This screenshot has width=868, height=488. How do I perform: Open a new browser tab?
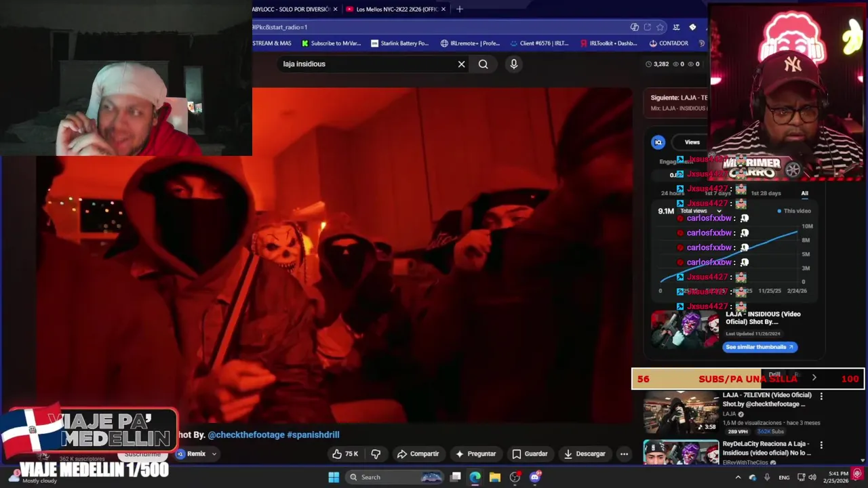point(459,9)
